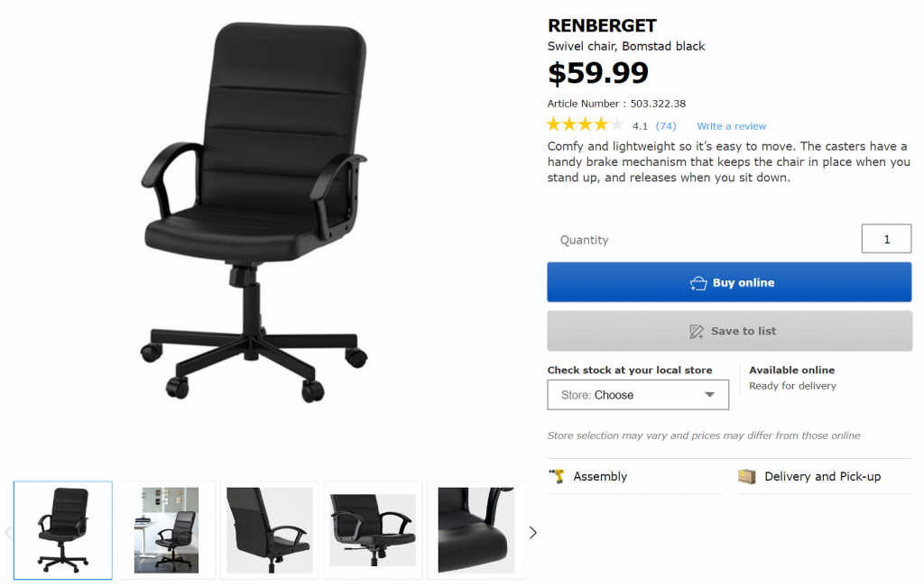The height and width of the screenshot is (587, 924).
Task: Click the drill icon next to Assembly
Action: point(556,476)
